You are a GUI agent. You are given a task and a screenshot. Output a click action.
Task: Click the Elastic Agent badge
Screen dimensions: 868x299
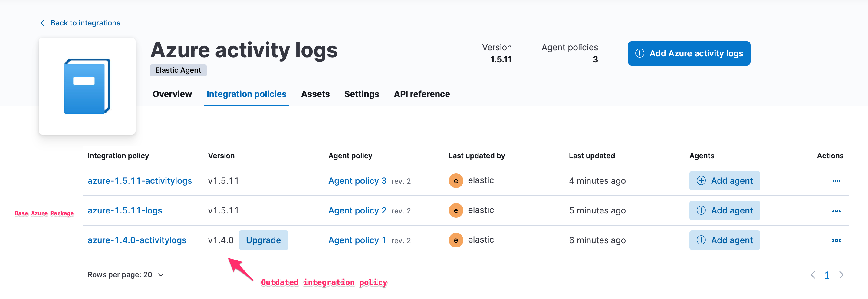pyautogui.click(x=178, y=70)
